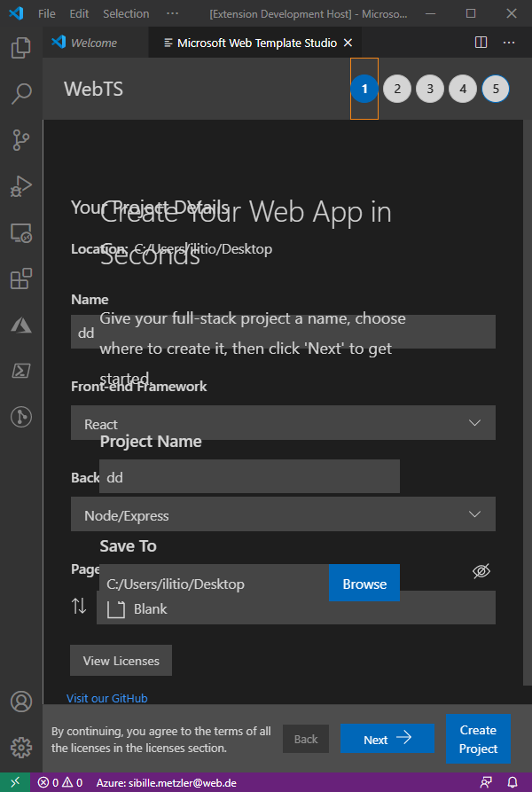The image size is (532, 792).
Task: Open the Run and Debug view
Action: (21, 186)
